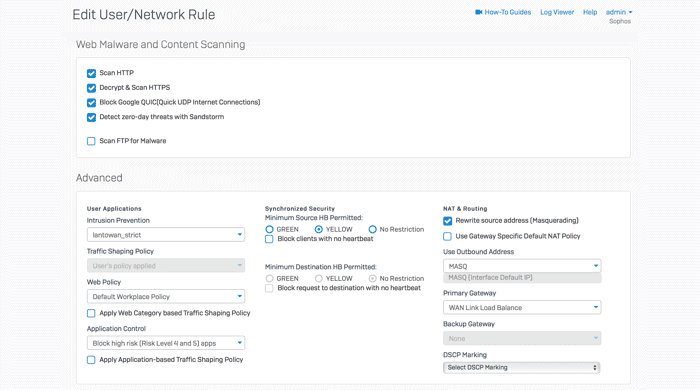Click the Sophos text under admin

point(620,21)
